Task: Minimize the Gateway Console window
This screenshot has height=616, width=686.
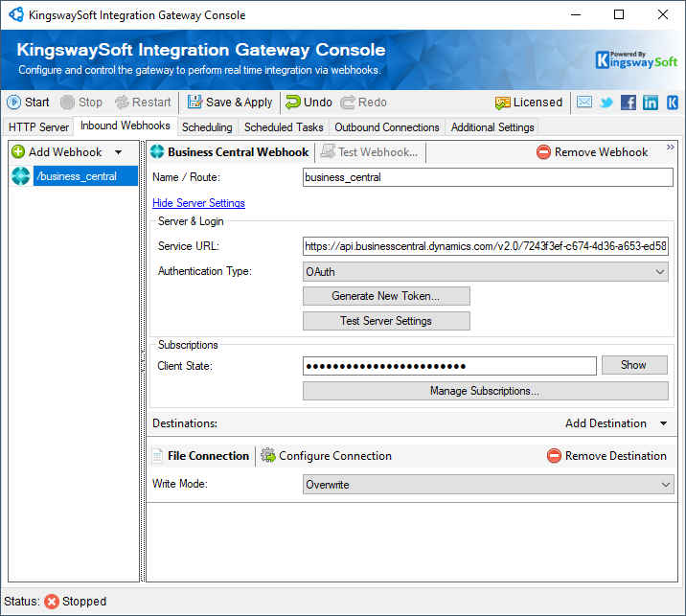Action: [576, 15]
